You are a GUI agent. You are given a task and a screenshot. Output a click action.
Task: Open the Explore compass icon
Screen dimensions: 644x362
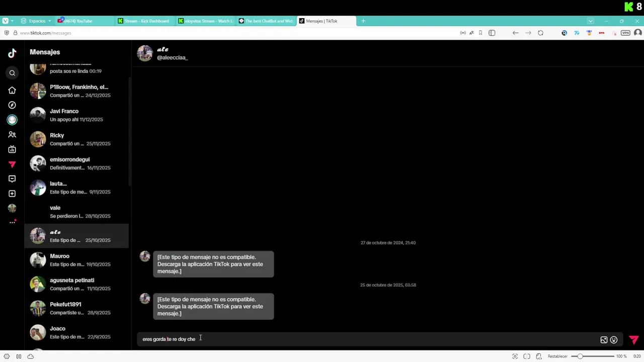pyautogui.click(x=12, y=105)
